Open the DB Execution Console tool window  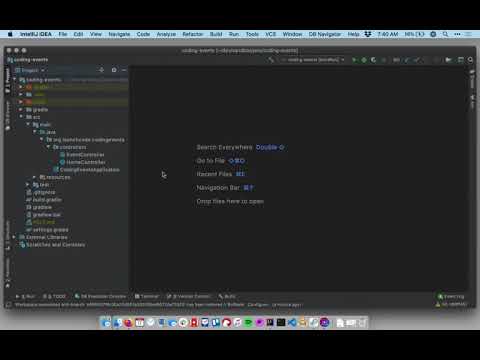click(100, 296)
